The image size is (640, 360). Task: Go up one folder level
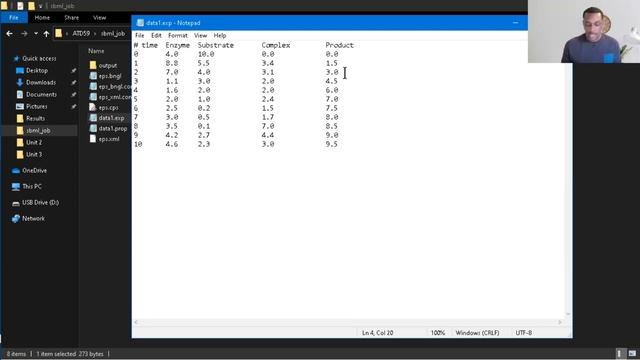[x=46, y=33]
